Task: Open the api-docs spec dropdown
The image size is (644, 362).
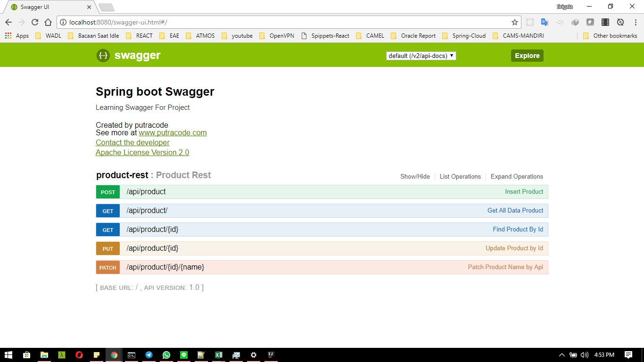Action: [421, 56]
